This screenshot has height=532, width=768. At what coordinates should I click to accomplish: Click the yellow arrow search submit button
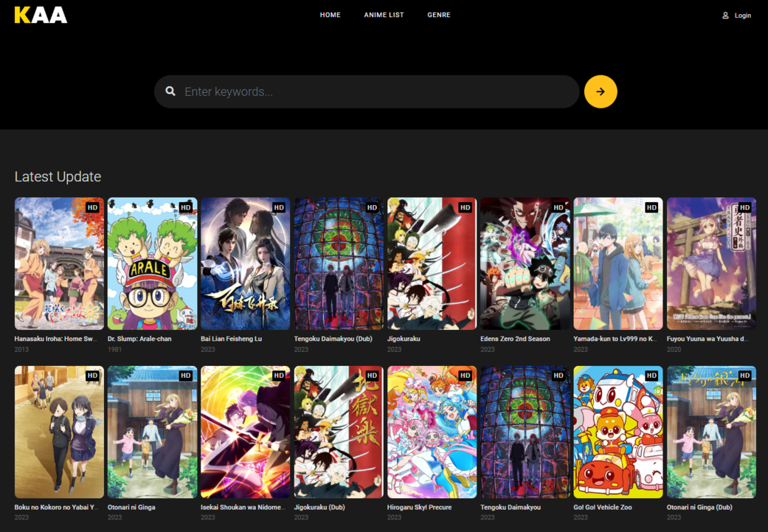(x=601, y=91)
